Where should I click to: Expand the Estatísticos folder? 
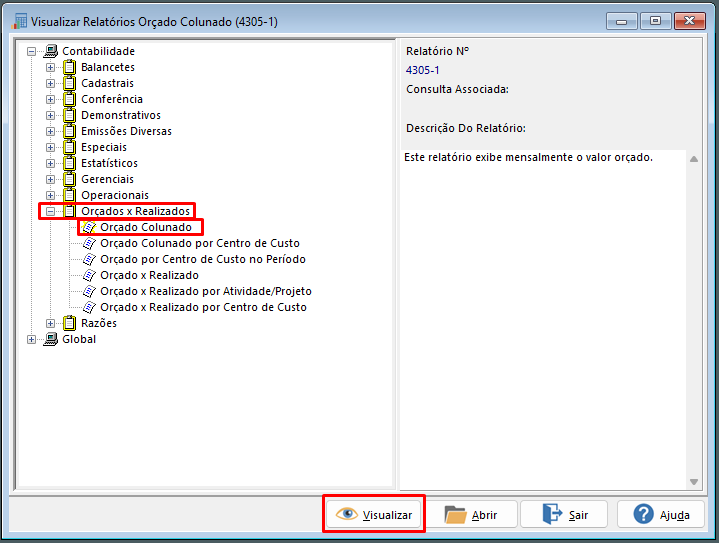50,163
